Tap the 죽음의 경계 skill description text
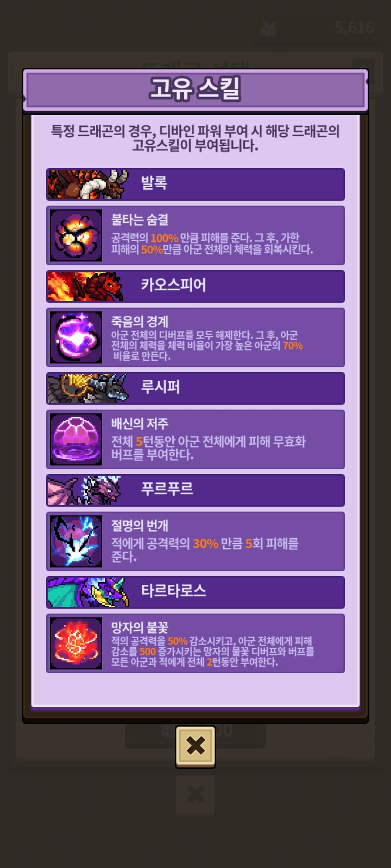The image size is (391, 868). pyautogui.click(x=207, y=346)
